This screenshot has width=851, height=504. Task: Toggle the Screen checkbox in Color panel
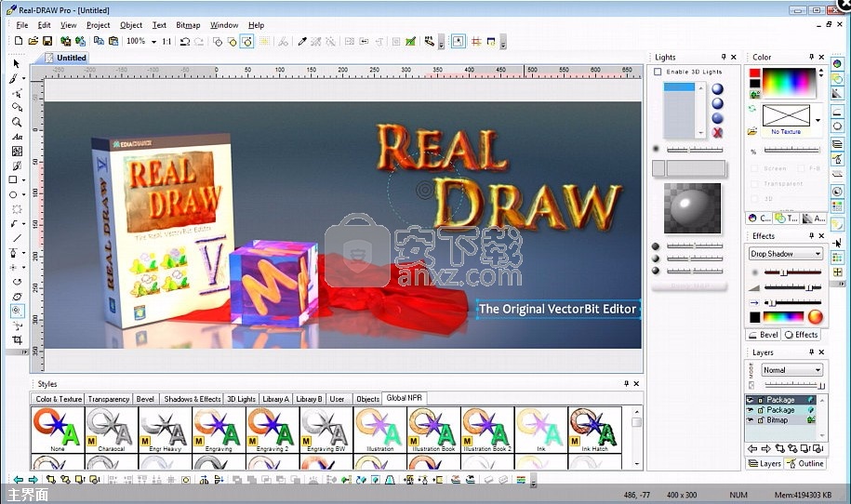(754, 168)
